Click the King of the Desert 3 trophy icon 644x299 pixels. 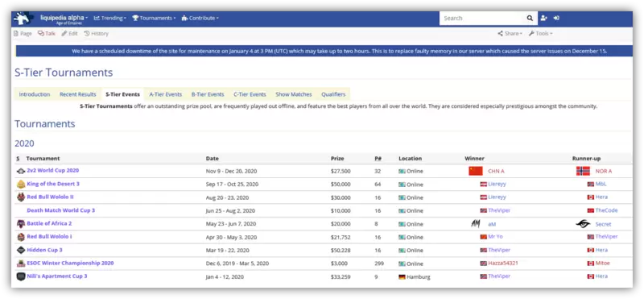(x=21, y=185)
